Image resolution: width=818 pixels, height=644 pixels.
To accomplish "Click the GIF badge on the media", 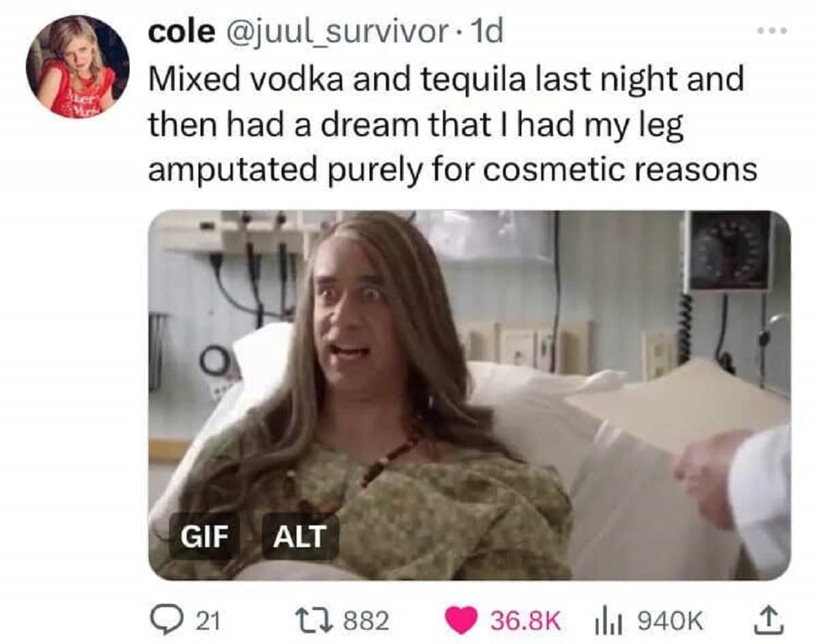I will 204,536.
